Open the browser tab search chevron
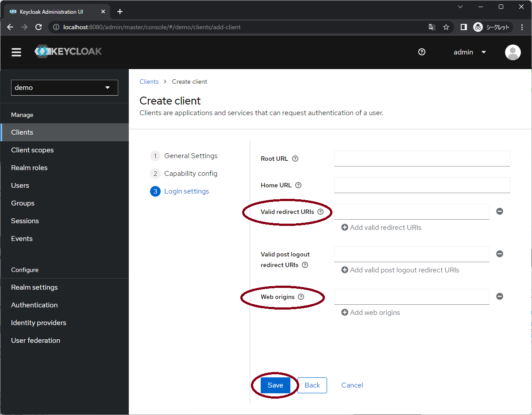Screen dimensions: 532x415 460,7
